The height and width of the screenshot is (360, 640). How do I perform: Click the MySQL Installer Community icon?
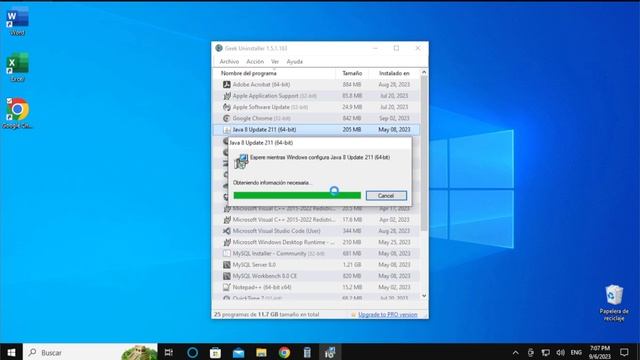coord(227,253)
